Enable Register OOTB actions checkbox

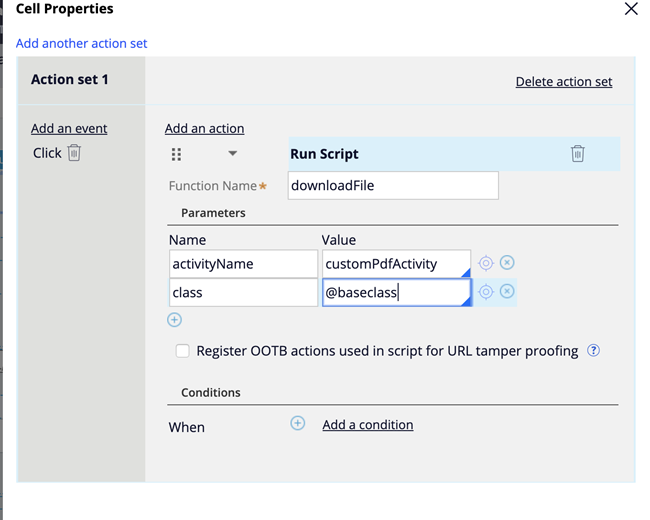pyautogui.click(x=182, y=351)
